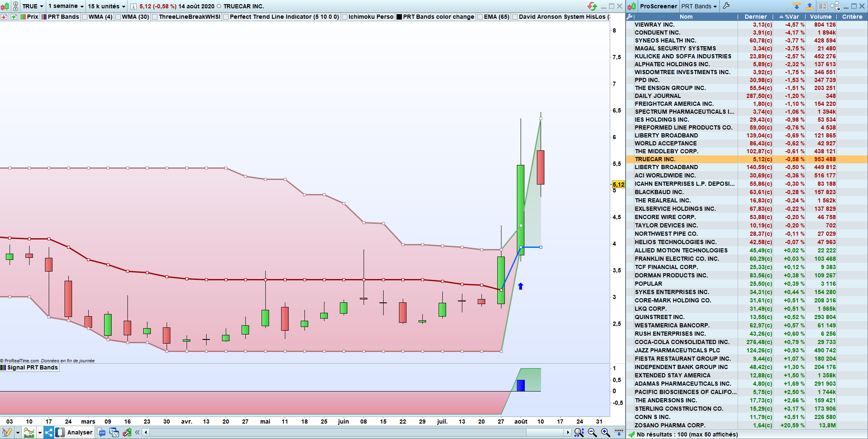The height and width of the screenshot is (439, 868).
Task: Click the candlestick chart icon in chart title bar
Action: [5, 6]
